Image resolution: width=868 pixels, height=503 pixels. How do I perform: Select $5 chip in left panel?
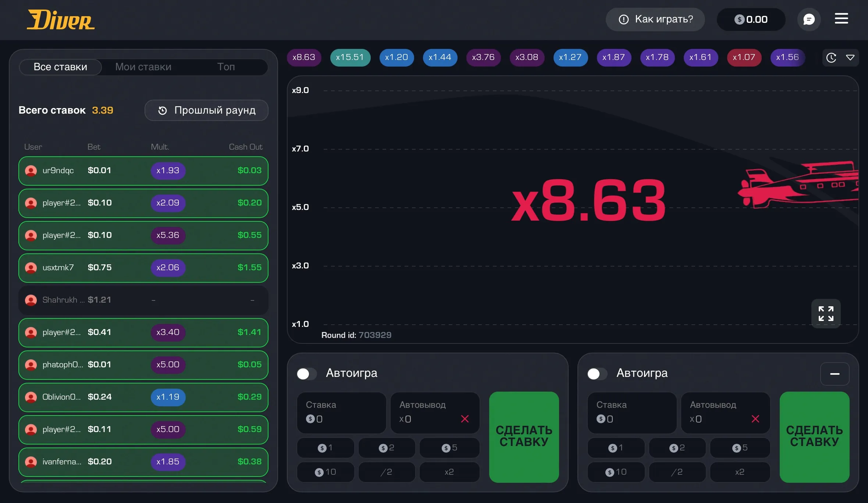(449, 448)
